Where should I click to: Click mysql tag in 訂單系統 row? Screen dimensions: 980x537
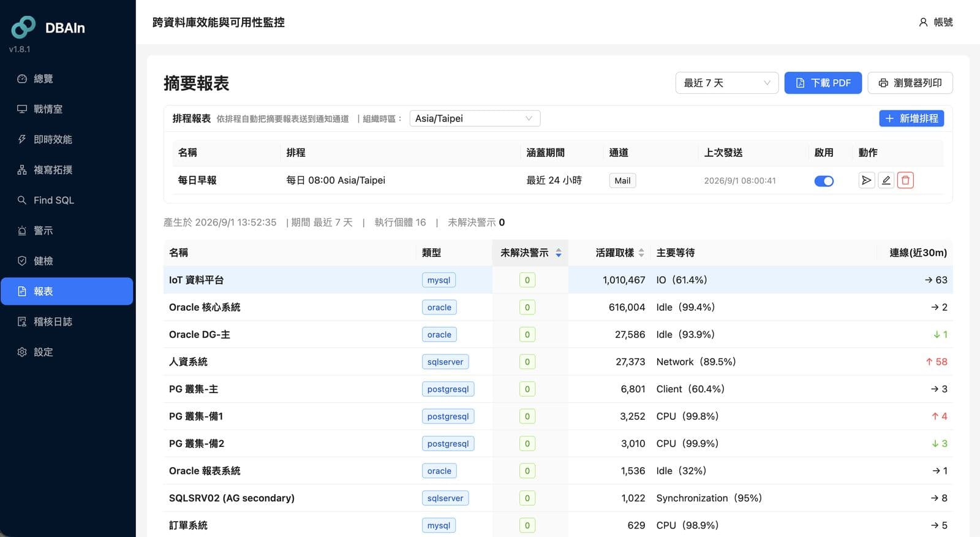tap(439, 525)
